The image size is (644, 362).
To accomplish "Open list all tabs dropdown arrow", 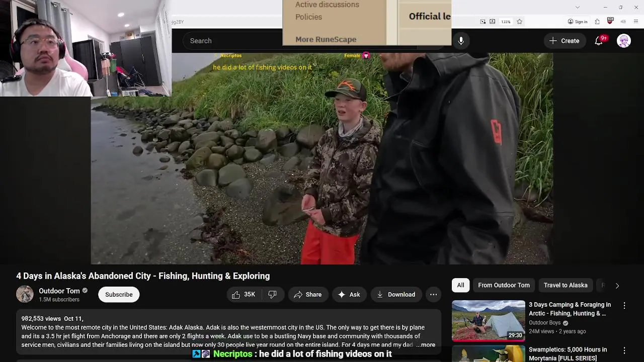I will point(578,7).
